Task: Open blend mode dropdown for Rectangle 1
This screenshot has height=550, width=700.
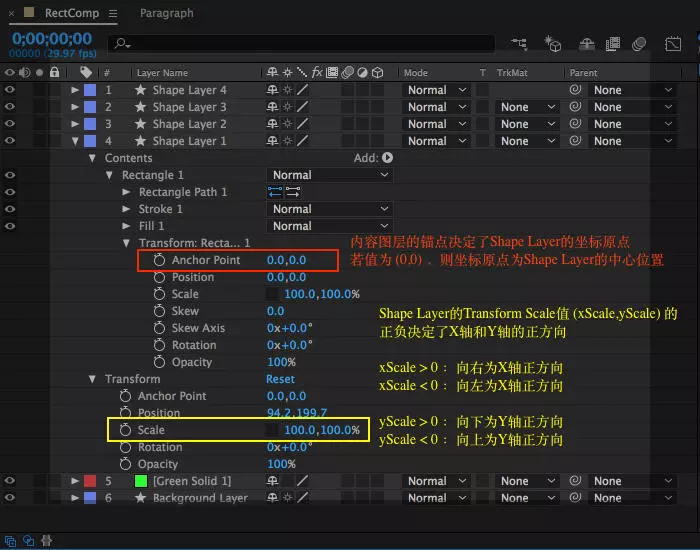Action: tap(329, 175)
